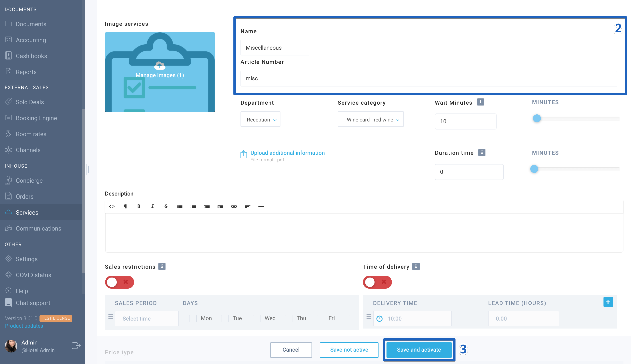
Task: Insert a link in Description
Action: [234, 206]
